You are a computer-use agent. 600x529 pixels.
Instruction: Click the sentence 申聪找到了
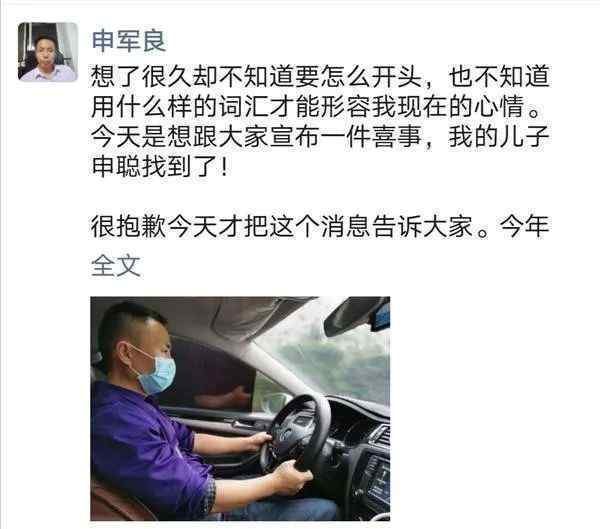coord(160,167)
